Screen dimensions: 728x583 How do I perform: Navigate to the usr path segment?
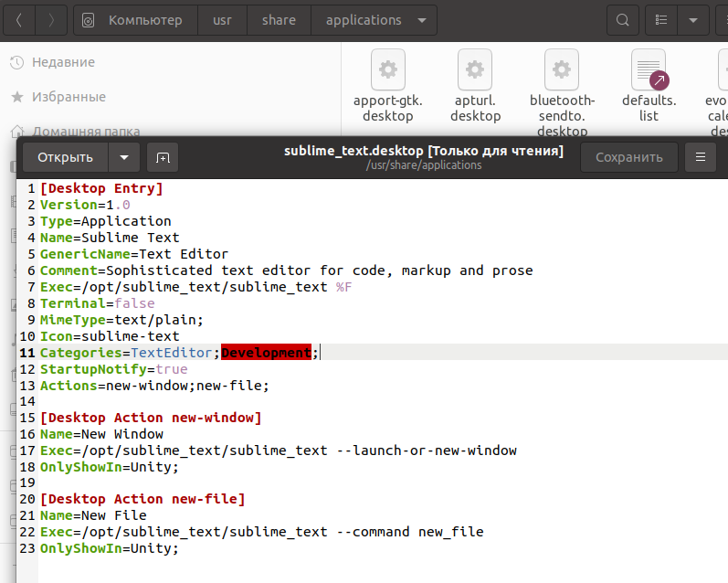click(x=223, y=20)
